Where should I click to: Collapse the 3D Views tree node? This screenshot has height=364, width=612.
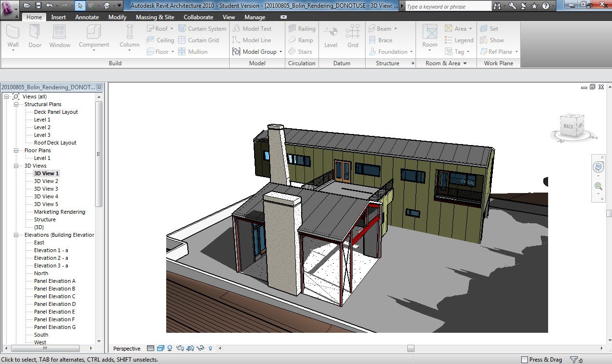pyautogui.click(x=16, y=166)
